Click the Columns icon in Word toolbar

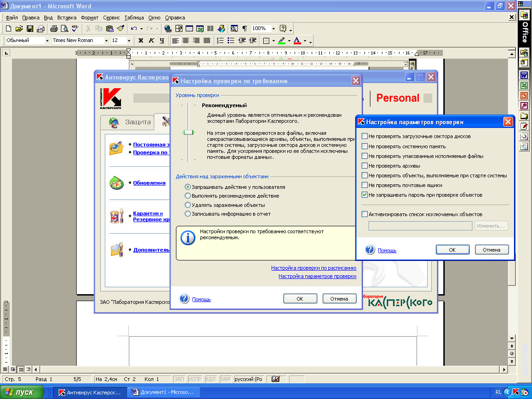(x=211, y=29)
